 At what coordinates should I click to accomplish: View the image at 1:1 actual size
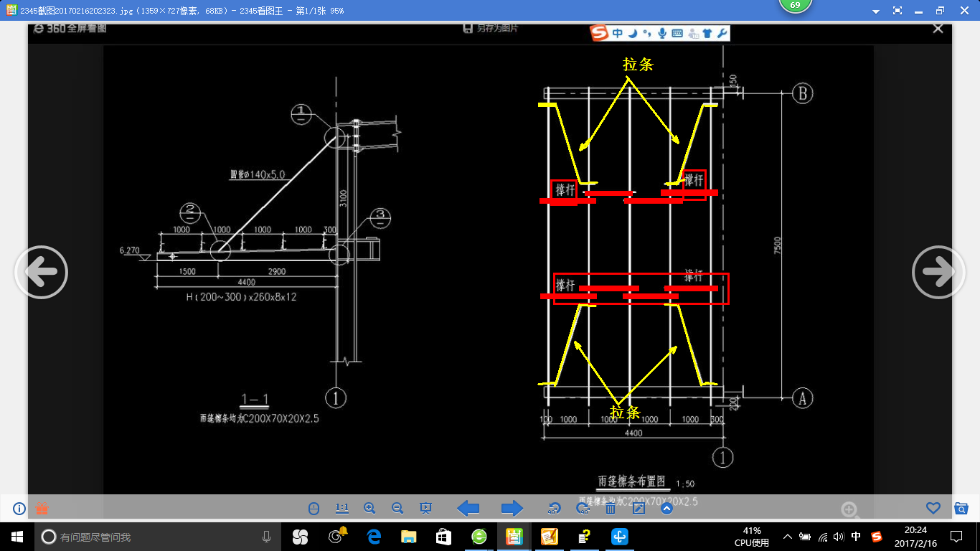coord(341,509)
